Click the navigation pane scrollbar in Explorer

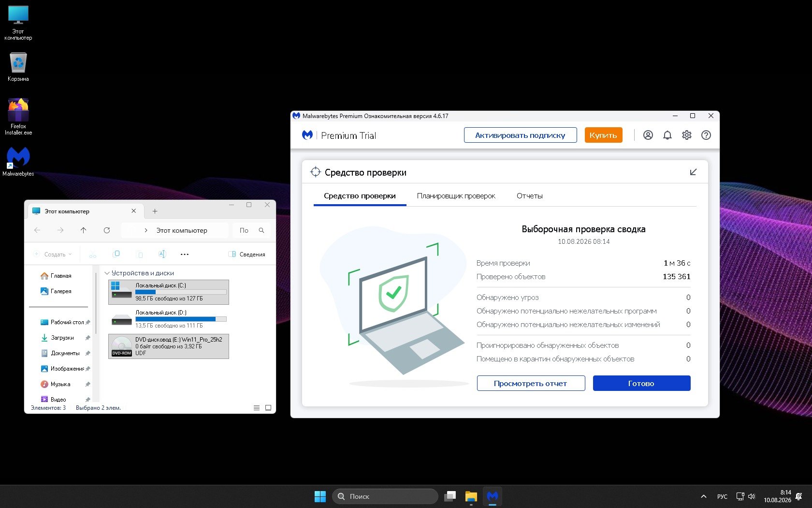(96, 303)
